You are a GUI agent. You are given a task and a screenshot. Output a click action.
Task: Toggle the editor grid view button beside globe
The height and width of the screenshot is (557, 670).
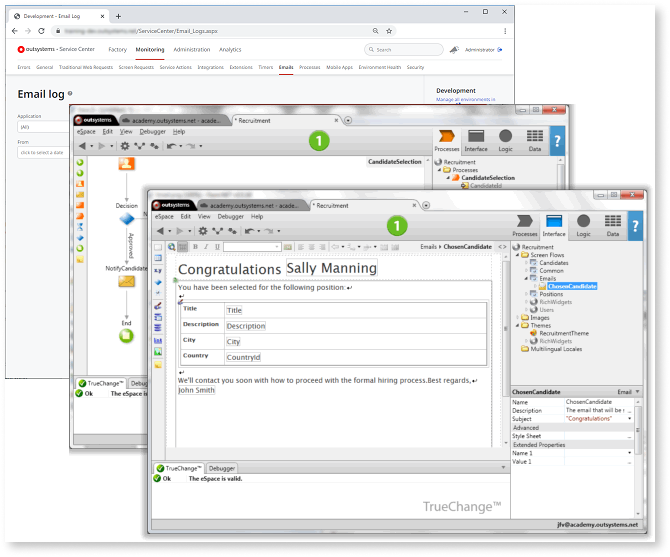182,246
